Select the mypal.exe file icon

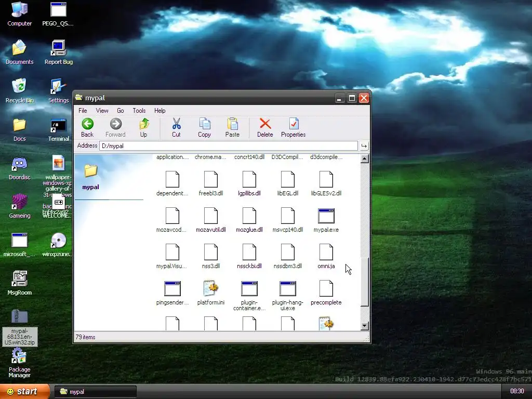click(x=326, y=216)
